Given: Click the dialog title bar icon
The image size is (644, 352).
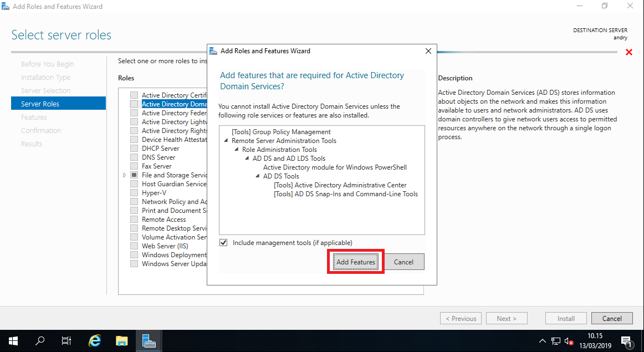Looking at the screenshot, I should point(213,51).
